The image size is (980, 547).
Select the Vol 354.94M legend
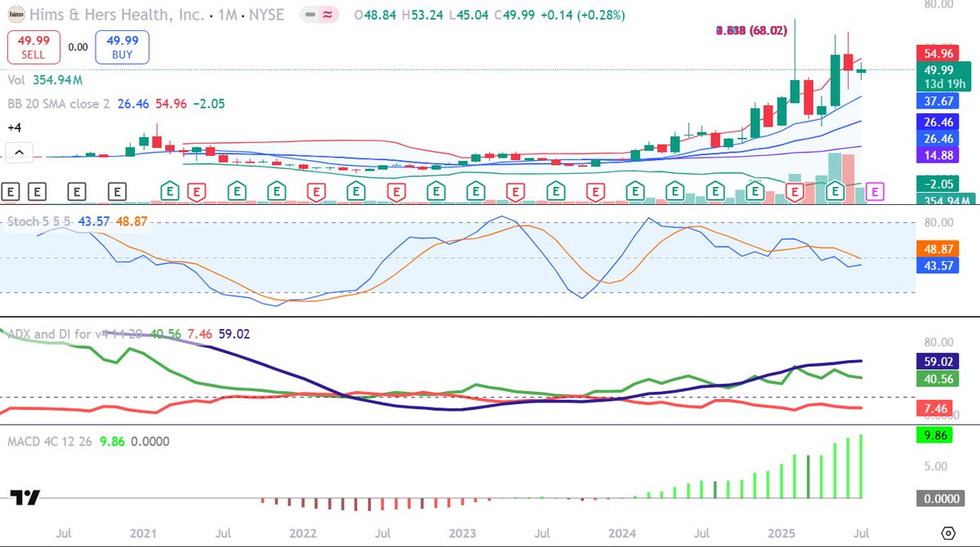(x=46, y=80)
